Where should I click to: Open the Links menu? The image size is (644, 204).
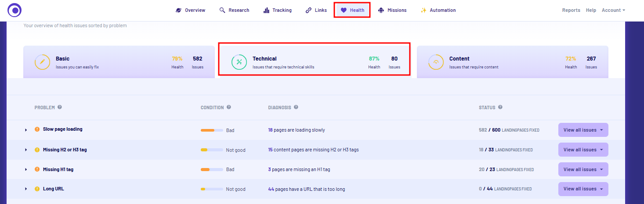(316, 10)
